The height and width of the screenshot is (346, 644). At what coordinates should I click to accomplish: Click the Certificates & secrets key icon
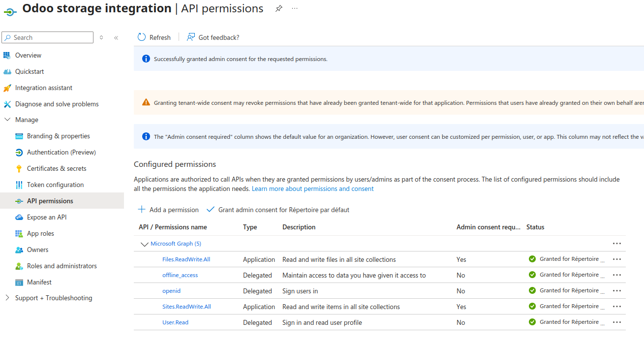pos(19,168)
